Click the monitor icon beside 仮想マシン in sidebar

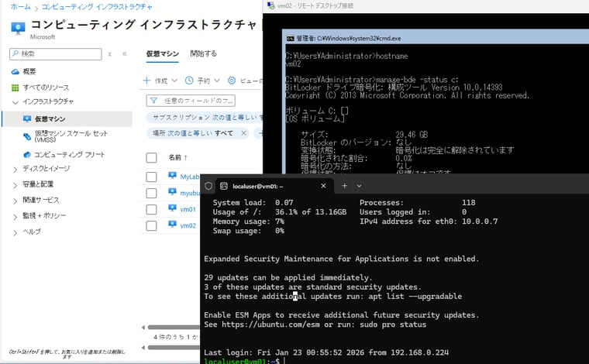click(x=27, y=119)
